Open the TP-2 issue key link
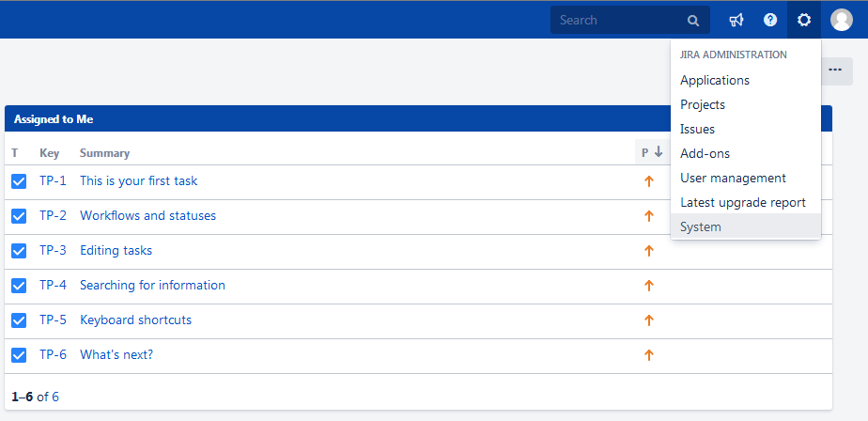Viewport: 868px width, 421px height. pyautogui.click(x=53, y=216)
